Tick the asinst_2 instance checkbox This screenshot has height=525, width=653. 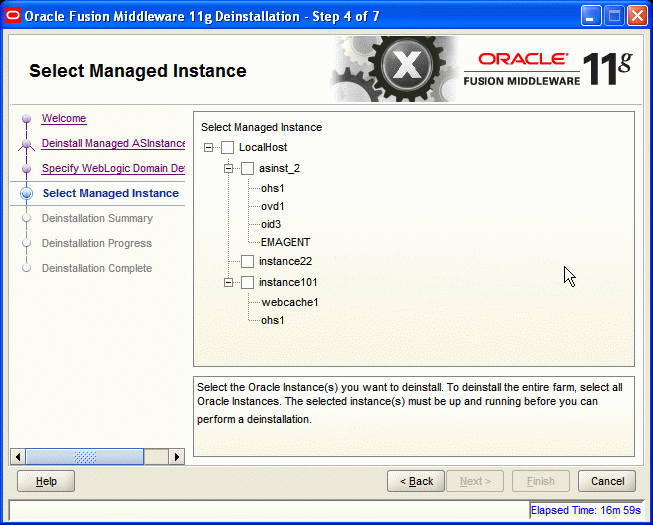tap(247, 169)
